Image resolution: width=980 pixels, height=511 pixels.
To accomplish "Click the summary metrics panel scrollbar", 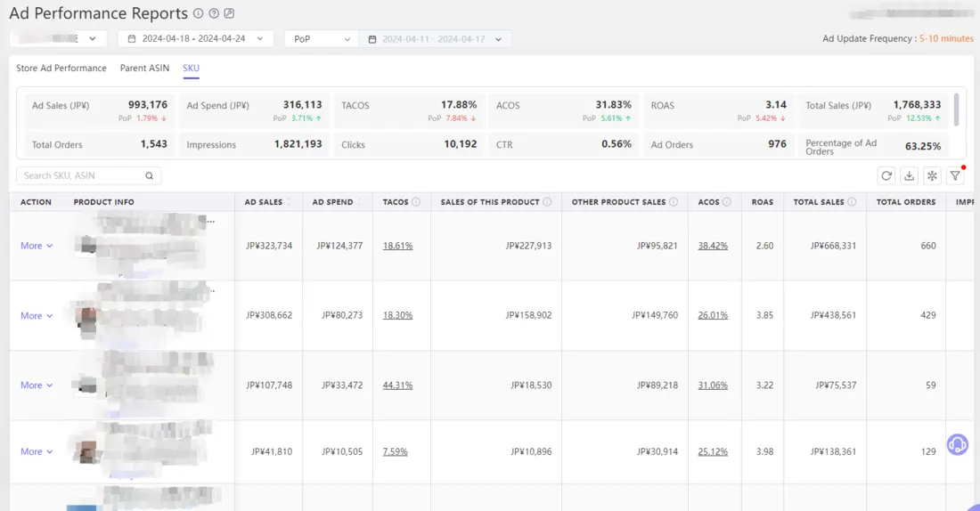I will tap(956, 109).
